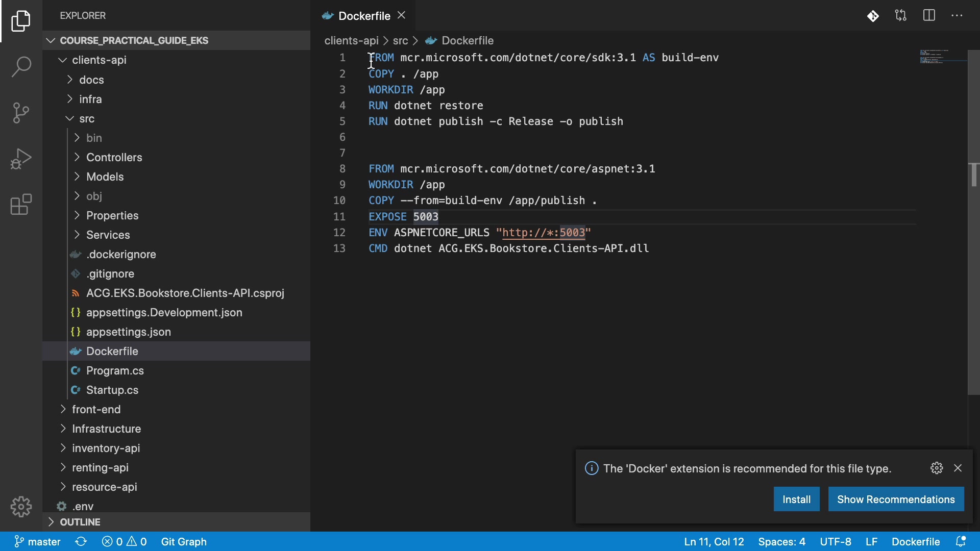
Task: Collapse the clients-api folder
Action: coord(99,60)
